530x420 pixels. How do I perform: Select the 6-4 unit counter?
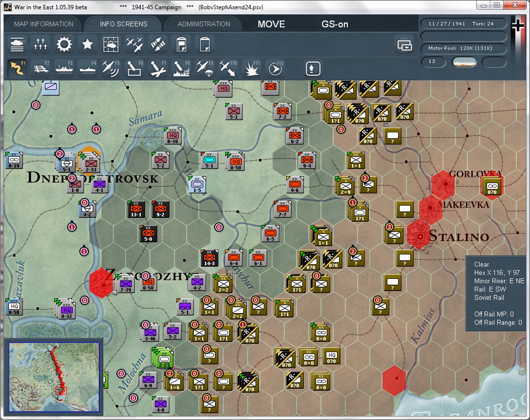[x=234, y=258]
